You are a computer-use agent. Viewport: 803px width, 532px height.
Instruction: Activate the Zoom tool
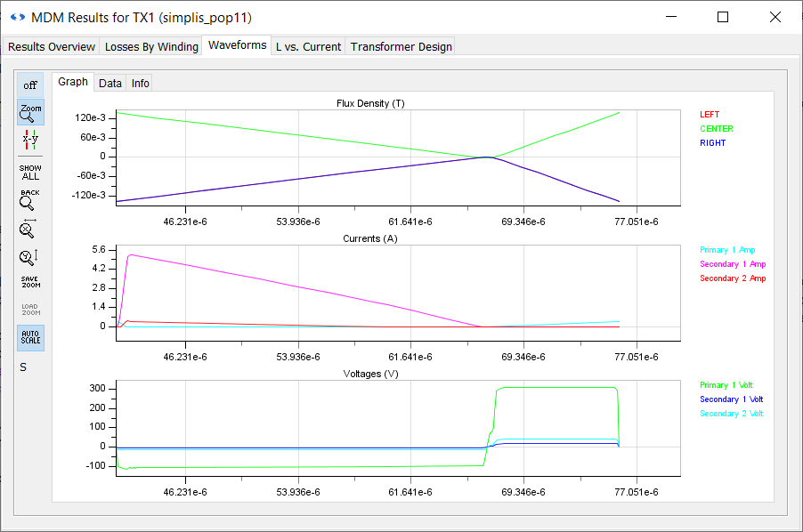pos(30,112)
